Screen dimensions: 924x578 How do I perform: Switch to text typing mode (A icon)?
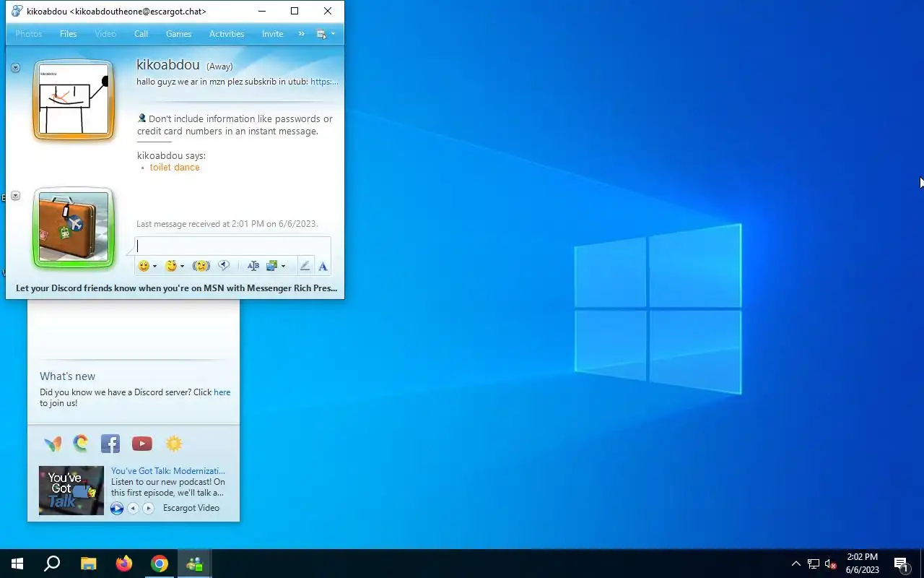[x=323, y=266]
